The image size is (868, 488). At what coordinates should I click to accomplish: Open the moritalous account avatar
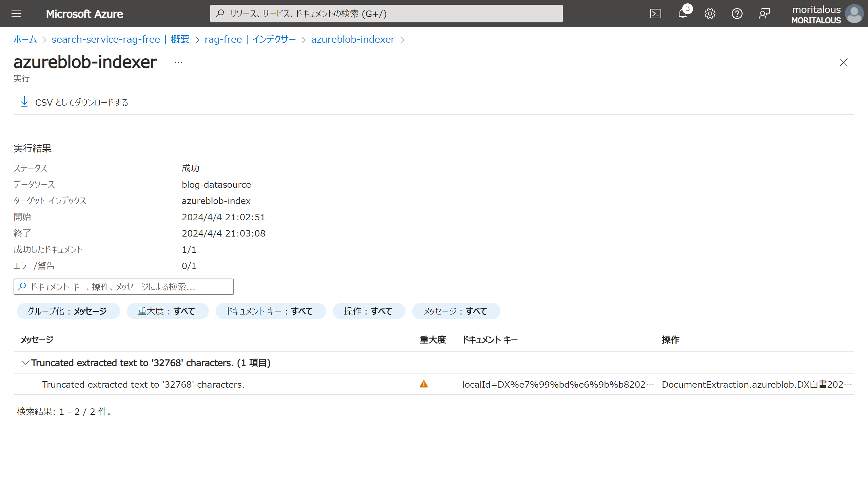[x=854, y=14]
